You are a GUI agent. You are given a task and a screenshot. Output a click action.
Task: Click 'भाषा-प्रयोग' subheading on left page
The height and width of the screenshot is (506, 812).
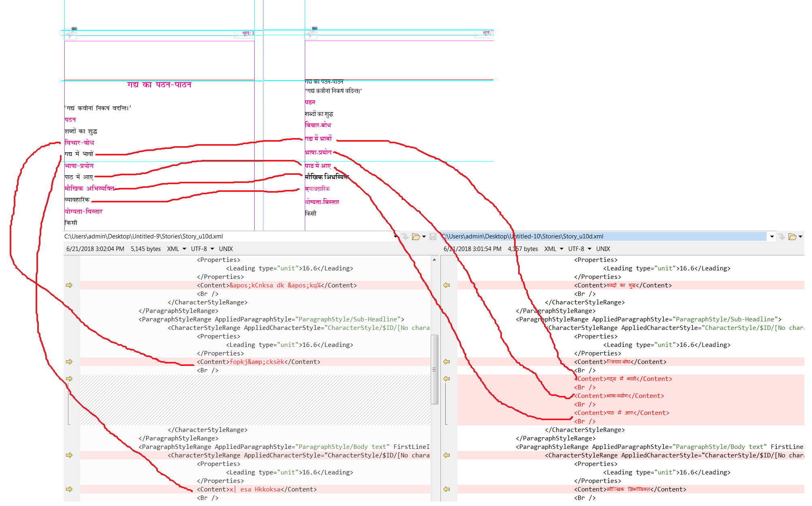79,166
